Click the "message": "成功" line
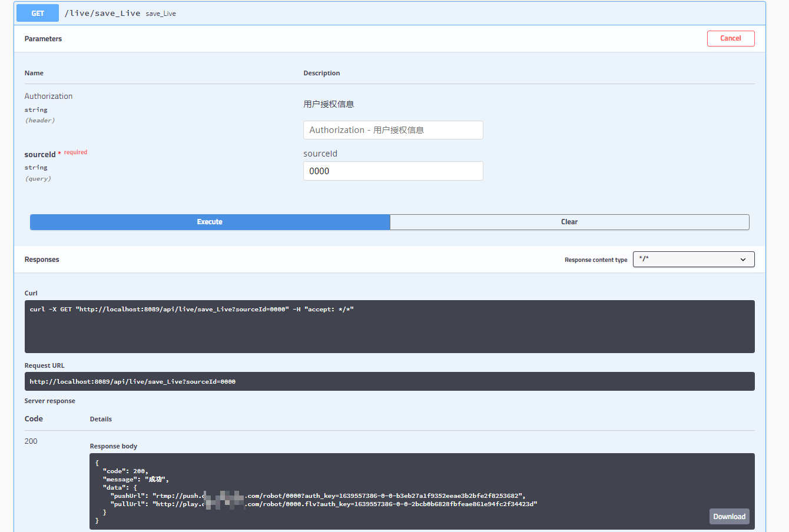789x532 pixels. [x=135, y=479]
